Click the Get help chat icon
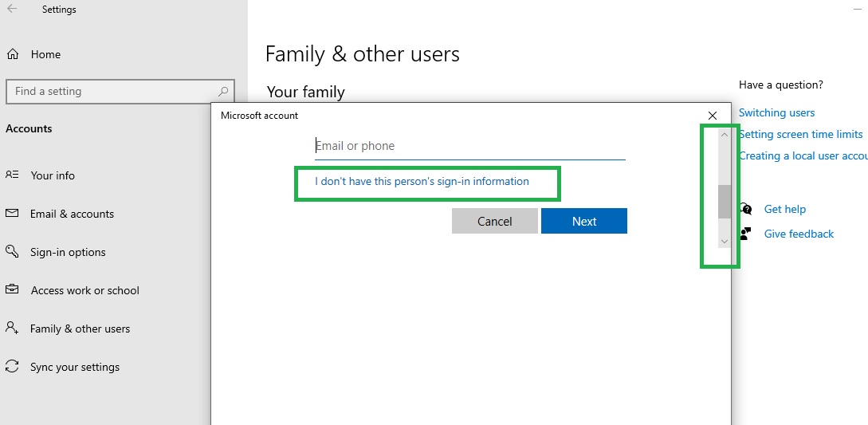Image resolution: width=868 pixels, height=425 pixels. tap(746, 209)
